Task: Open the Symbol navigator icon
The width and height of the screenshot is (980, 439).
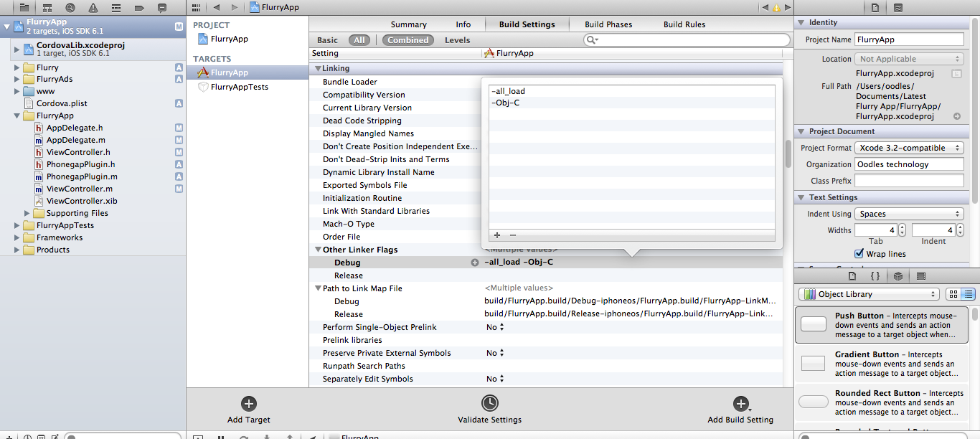Action: (x=47, y=7)
